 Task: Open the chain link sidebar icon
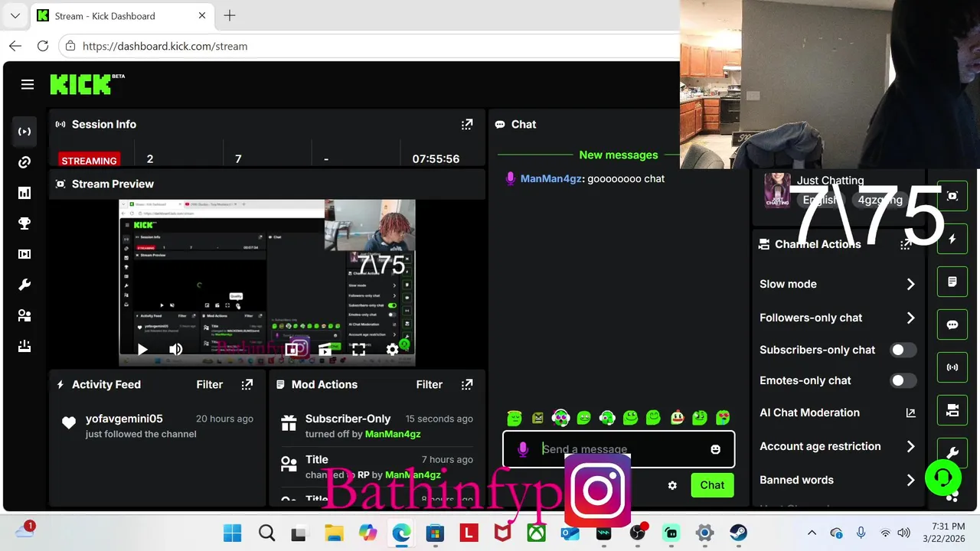[24, 162]
